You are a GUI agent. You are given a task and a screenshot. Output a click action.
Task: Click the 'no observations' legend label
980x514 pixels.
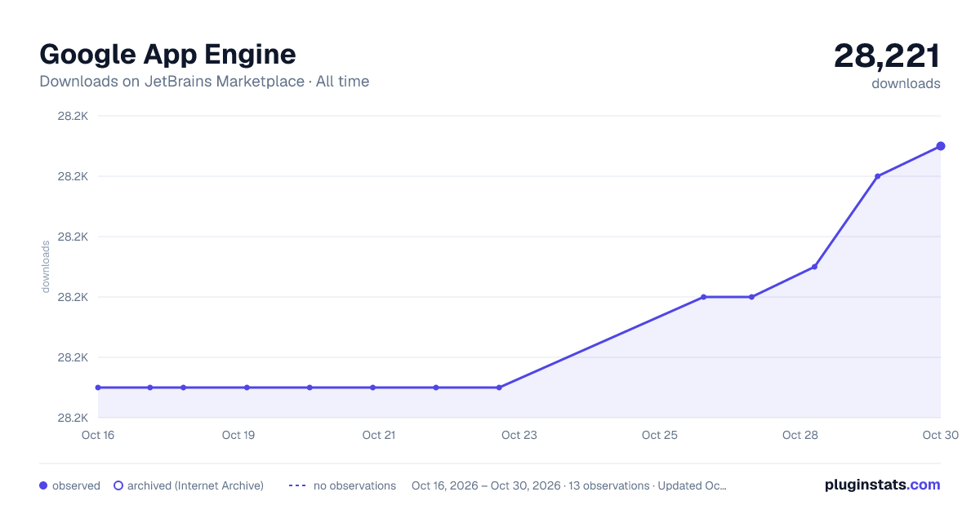(x=354, y=485)
